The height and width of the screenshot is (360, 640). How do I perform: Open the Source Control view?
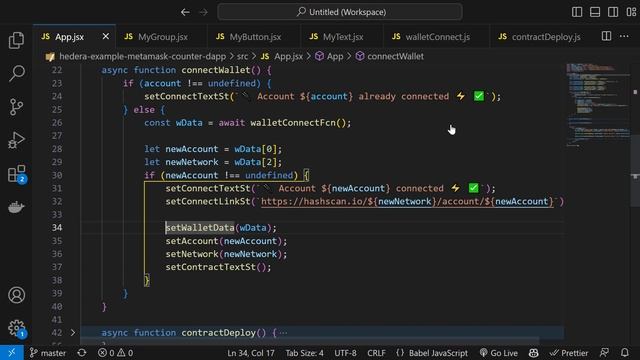point(16,107)
